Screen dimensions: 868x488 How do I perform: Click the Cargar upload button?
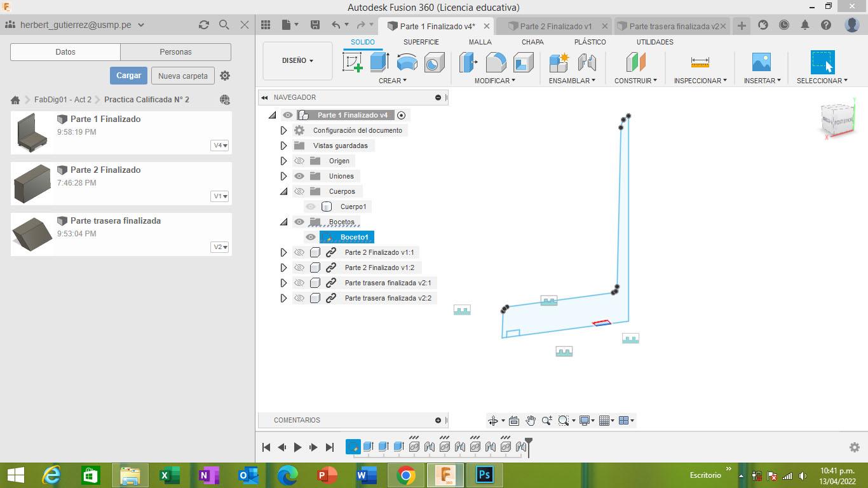click(128, 76)
